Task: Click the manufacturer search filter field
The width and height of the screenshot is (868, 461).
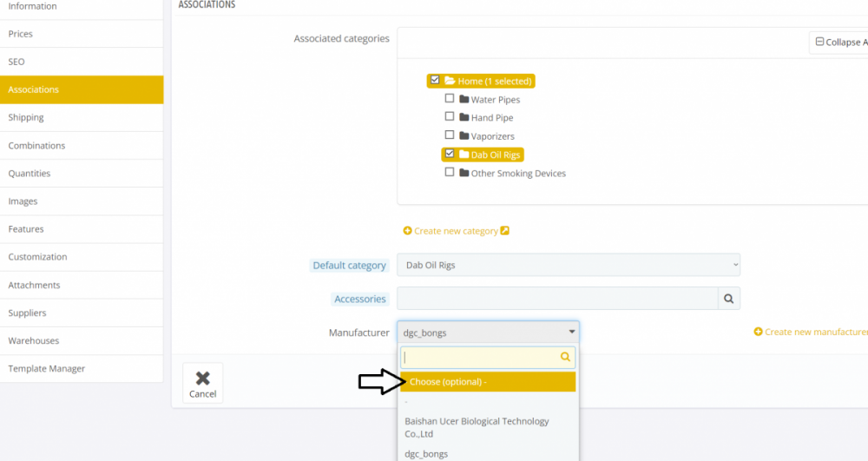Action: click(488, 358)
